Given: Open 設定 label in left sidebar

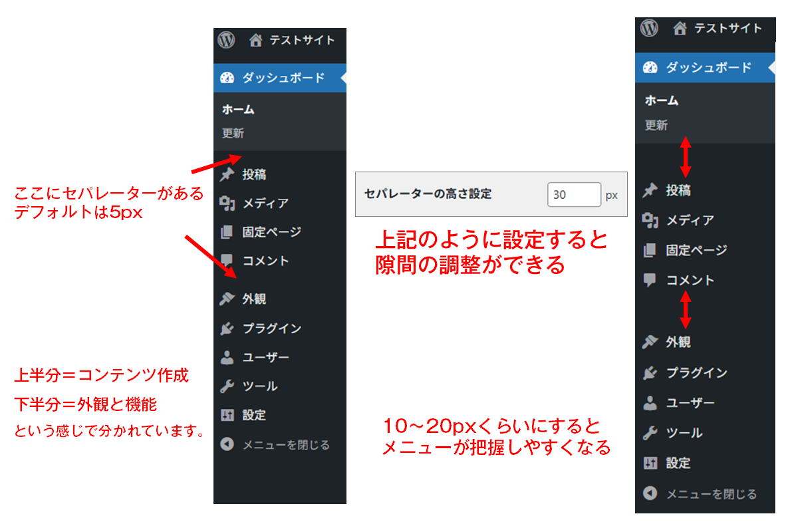Looking at the screenshot, I should (x=255, y=415).
